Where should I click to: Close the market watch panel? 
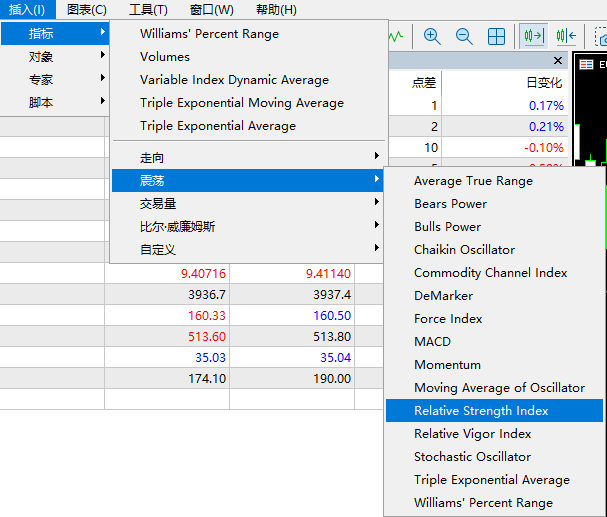[558, 61]
